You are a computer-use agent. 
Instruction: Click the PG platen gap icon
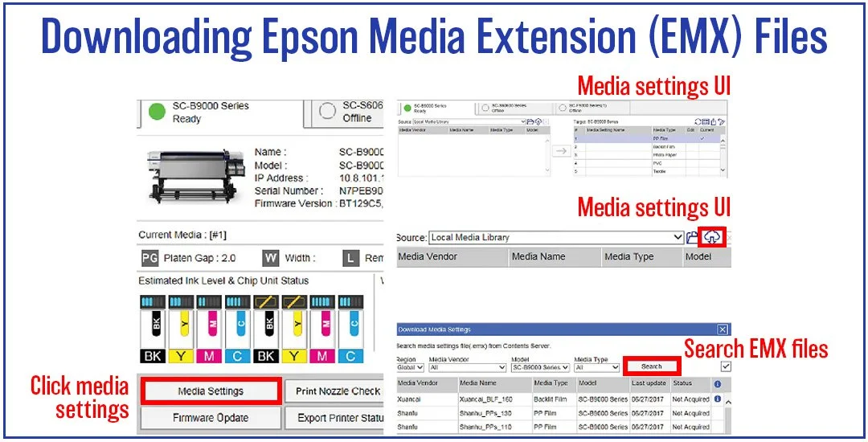pos(149,258)
